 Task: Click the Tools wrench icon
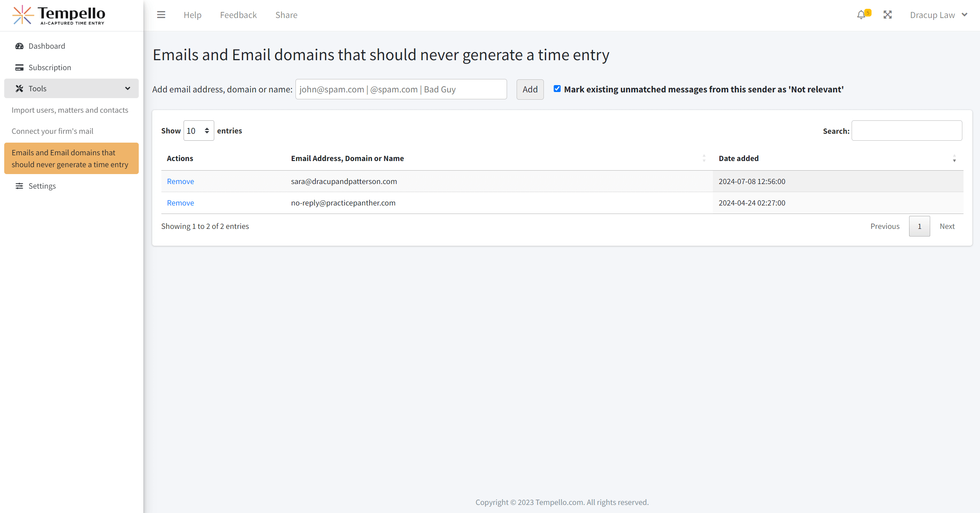pyautogui.click(x=19, y=89)
